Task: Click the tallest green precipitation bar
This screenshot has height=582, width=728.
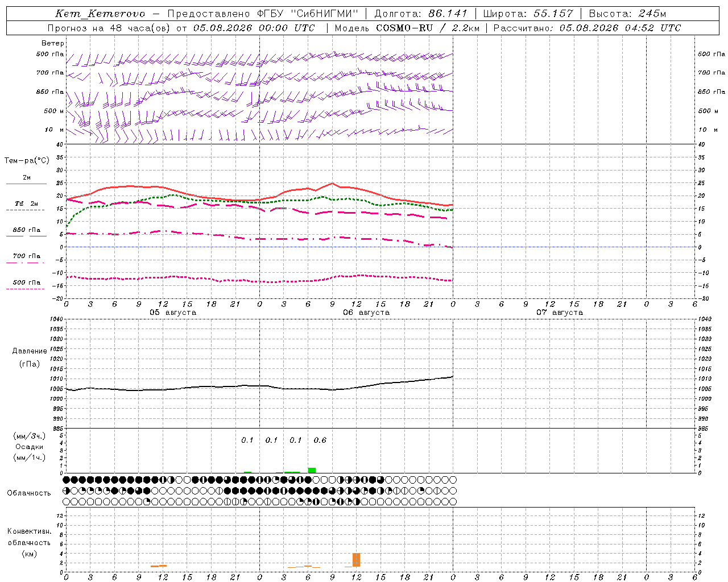Action: [312, 470]
